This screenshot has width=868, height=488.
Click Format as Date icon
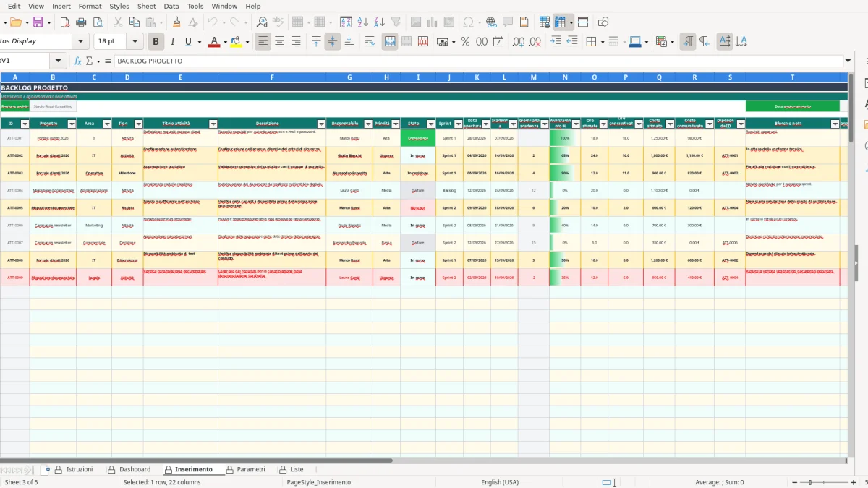tap(498, 42)
